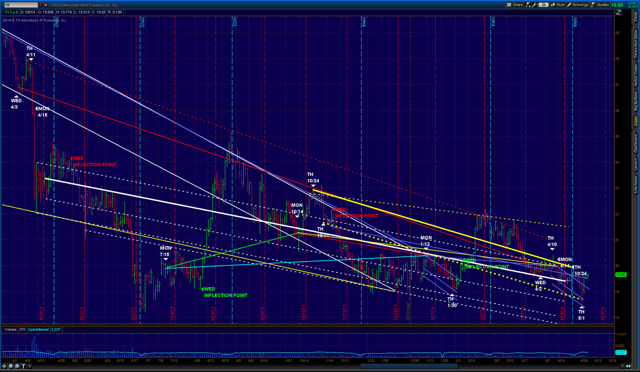Click the Share button
This screenshot has height=372, width=640.
click(x=515, y=5)
